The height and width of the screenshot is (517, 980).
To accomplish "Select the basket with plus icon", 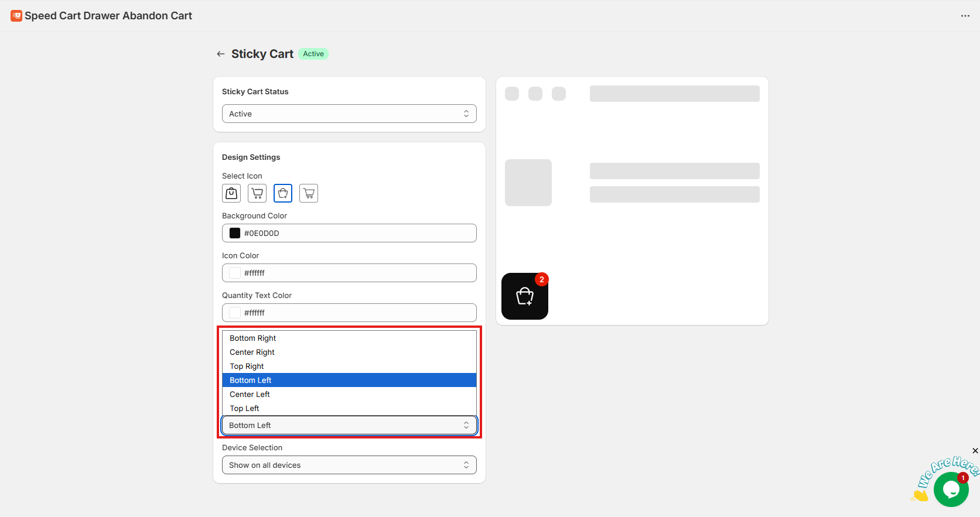I will click(283, 193).
